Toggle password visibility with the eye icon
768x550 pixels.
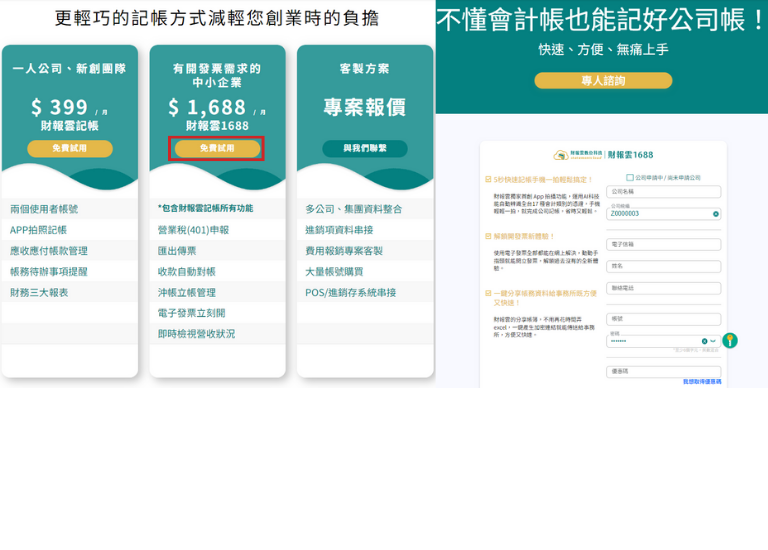point(713,341)
